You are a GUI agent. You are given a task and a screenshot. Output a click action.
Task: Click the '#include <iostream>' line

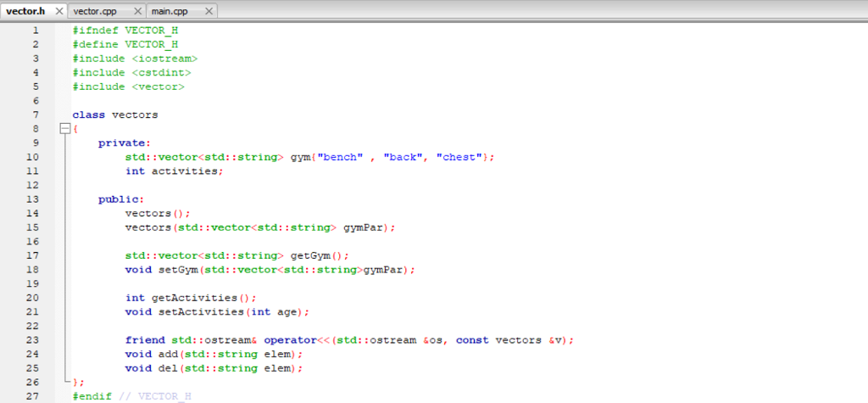click(135, 59)
